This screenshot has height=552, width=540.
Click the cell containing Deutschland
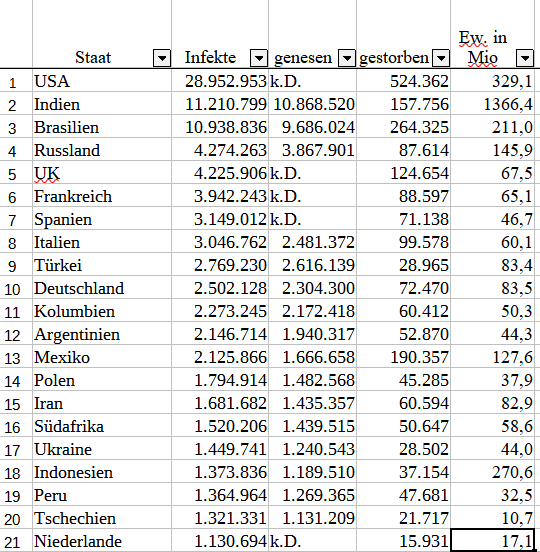click(x=102, y=288)
